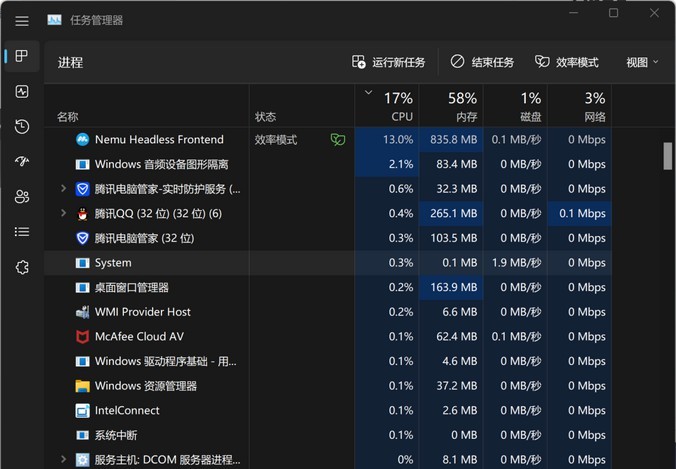The height and width of the screenshot is (469, 676).
Task: Click the Windows 音频设备图形隔离 icon
Action: tap(82, 164)
